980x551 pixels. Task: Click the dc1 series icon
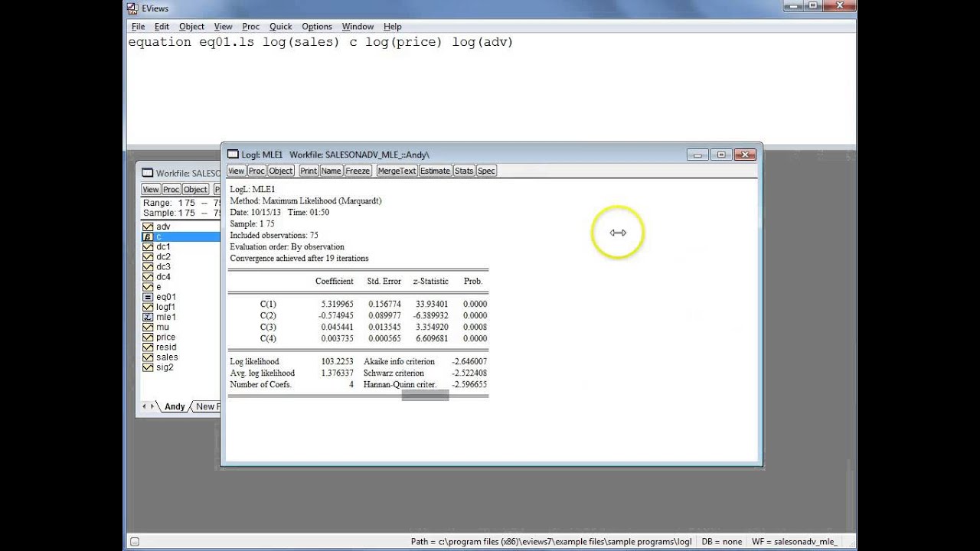148,247
